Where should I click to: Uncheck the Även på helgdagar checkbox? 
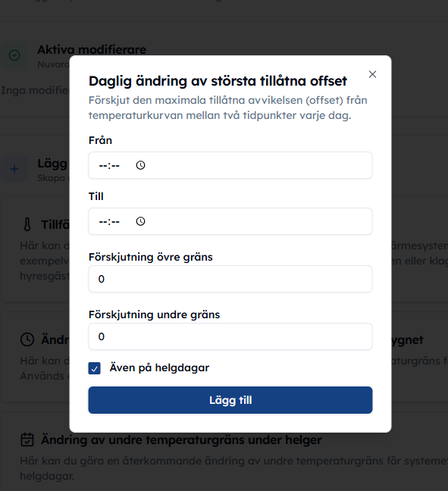click(94, 368)
